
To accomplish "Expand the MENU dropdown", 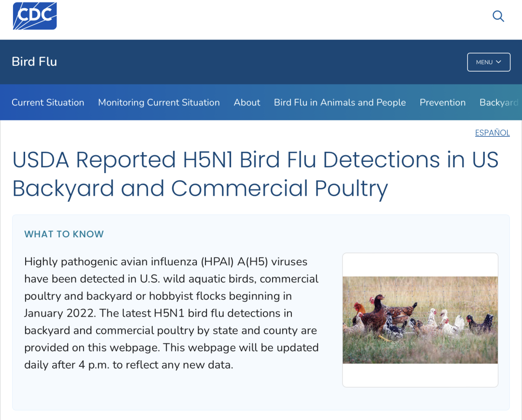I will coord(488,62).
